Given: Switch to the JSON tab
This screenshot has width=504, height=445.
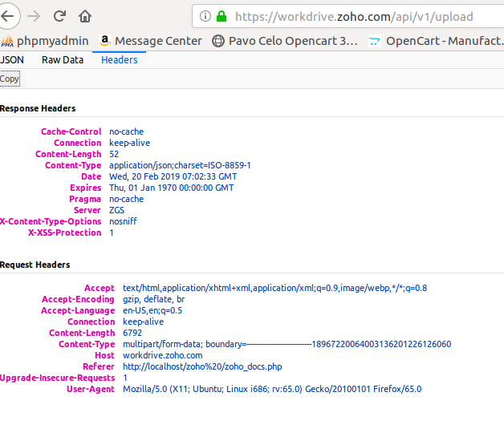Looking at the screenshot, I should (x=12, y=60).
